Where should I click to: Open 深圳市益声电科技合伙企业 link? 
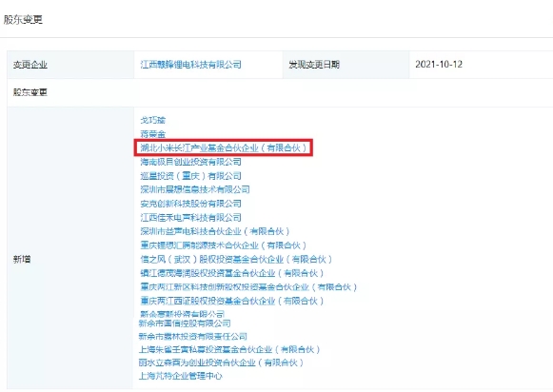(x=215, y=231)
